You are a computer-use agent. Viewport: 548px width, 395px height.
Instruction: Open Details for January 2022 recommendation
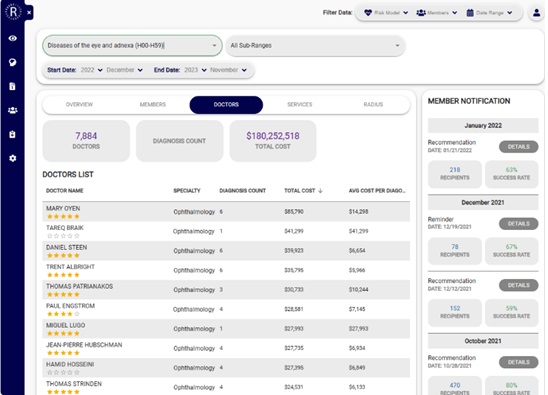(x=518, y=147)
